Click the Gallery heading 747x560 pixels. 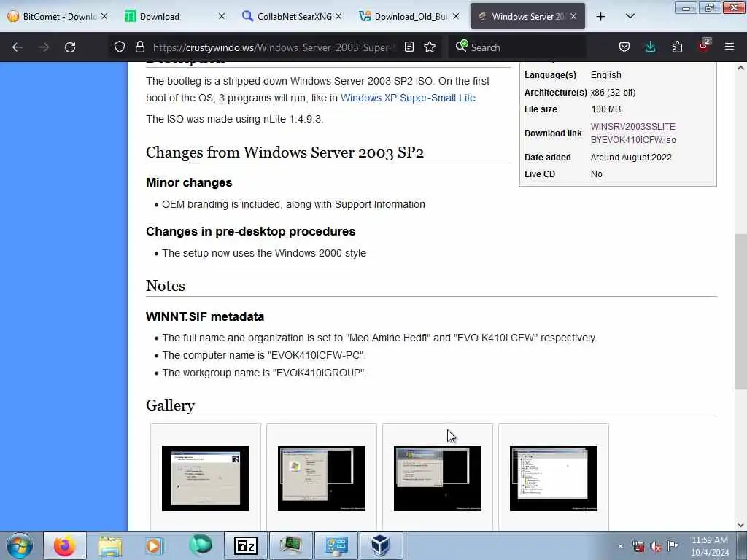[171, 405]
